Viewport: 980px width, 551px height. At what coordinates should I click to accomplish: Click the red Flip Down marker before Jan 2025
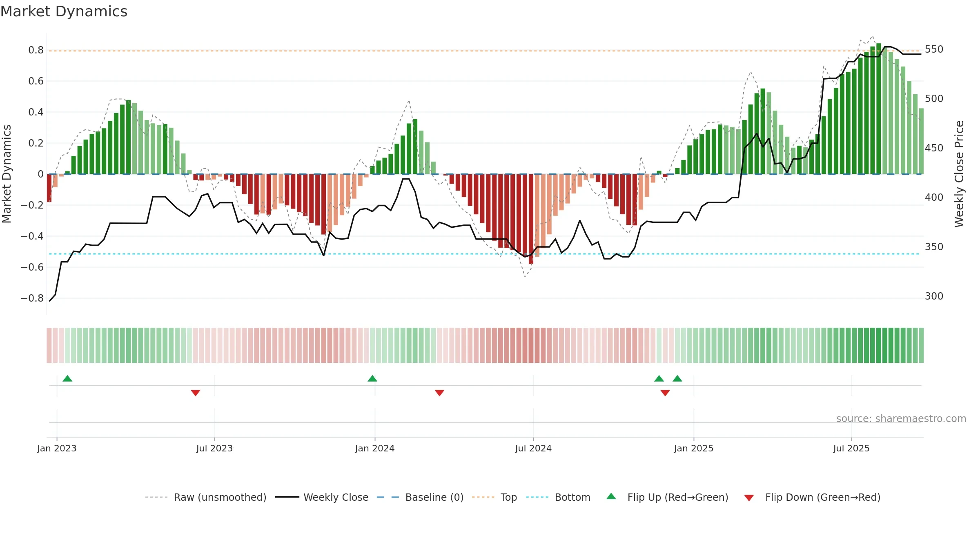pos(665,393)
